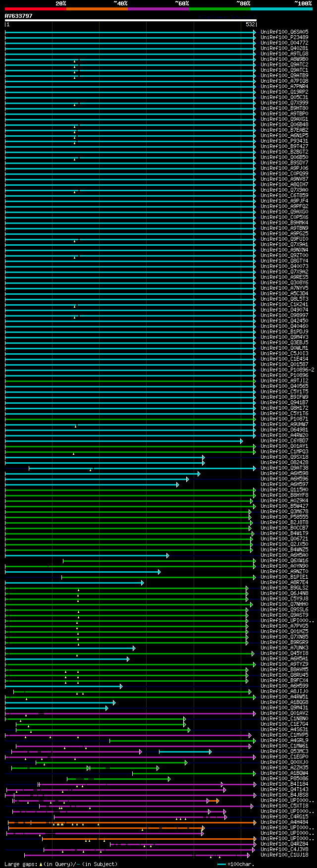This screenshot has width=317, height=868.
Task: Click hit label UniRef100_Q9AT38
Action: [284, 468]
